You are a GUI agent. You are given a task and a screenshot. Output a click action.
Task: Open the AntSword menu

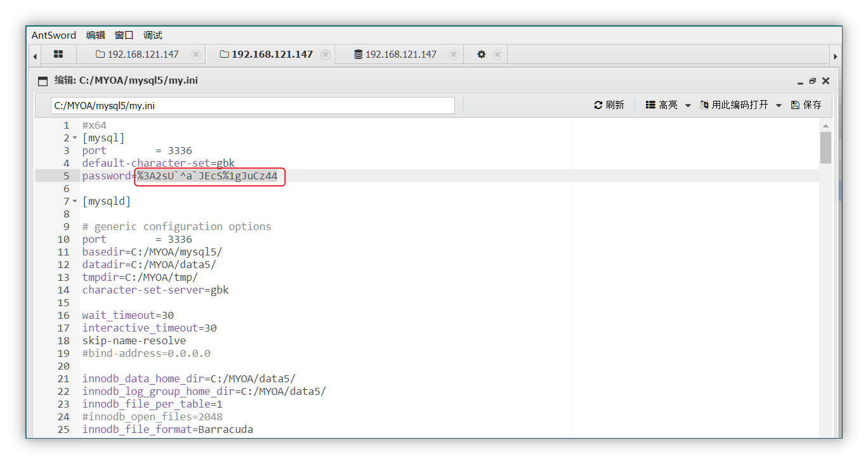54,35
